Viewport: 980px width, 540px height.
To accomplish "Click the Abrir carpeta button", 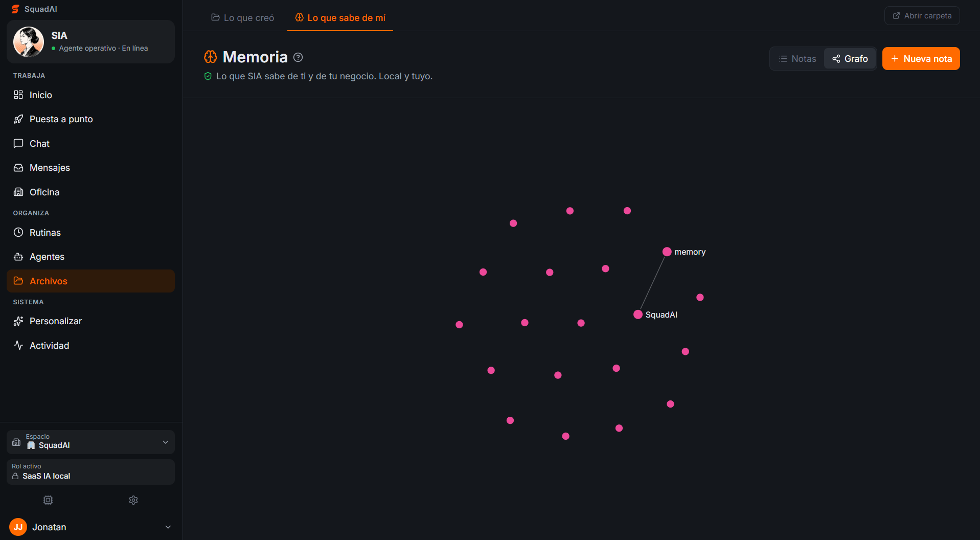I will (x=922, y=16).
